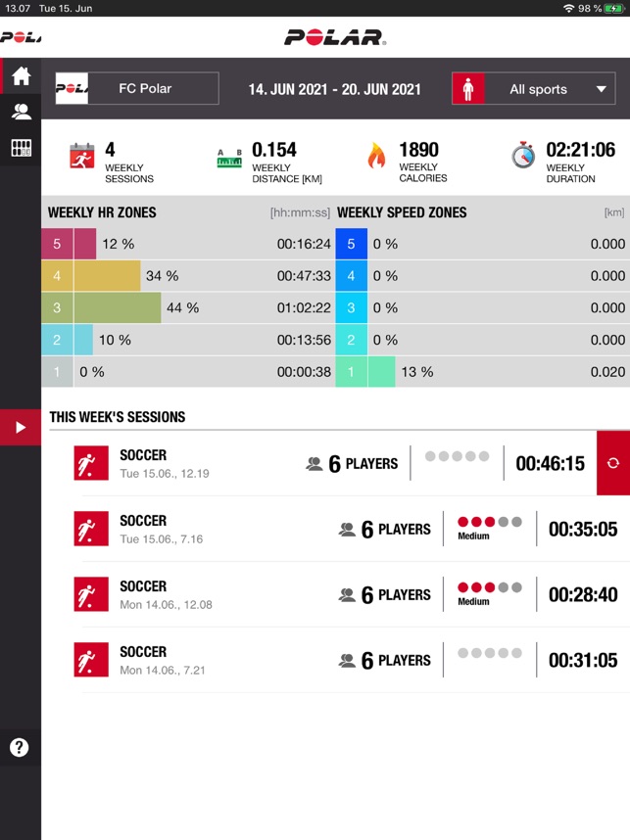Click the red sync icon on the first session

pos(612,463)
